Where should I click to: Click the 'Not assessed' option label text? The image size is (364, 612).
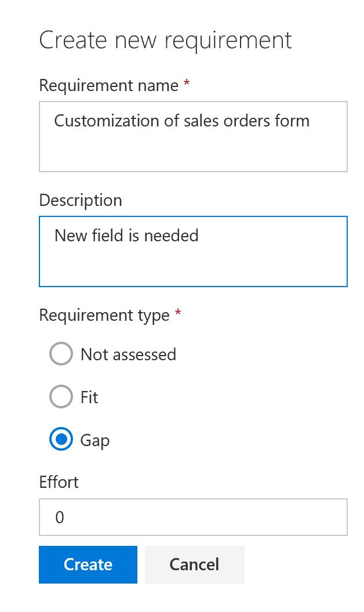click(x=128, y=354)
